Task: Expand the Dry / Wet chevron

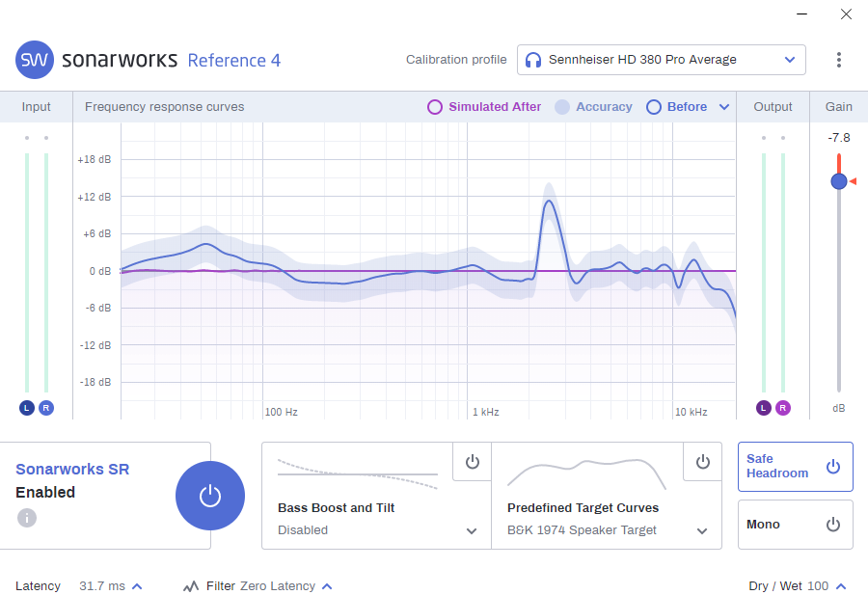Action: coord(841,586)
